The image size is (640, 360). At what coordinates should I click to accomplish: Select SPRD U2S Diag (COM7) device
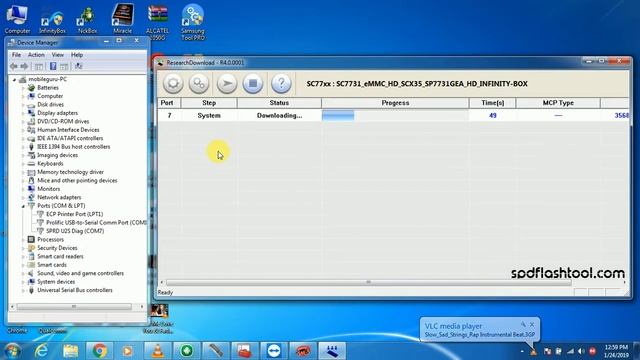pos(75,231)
